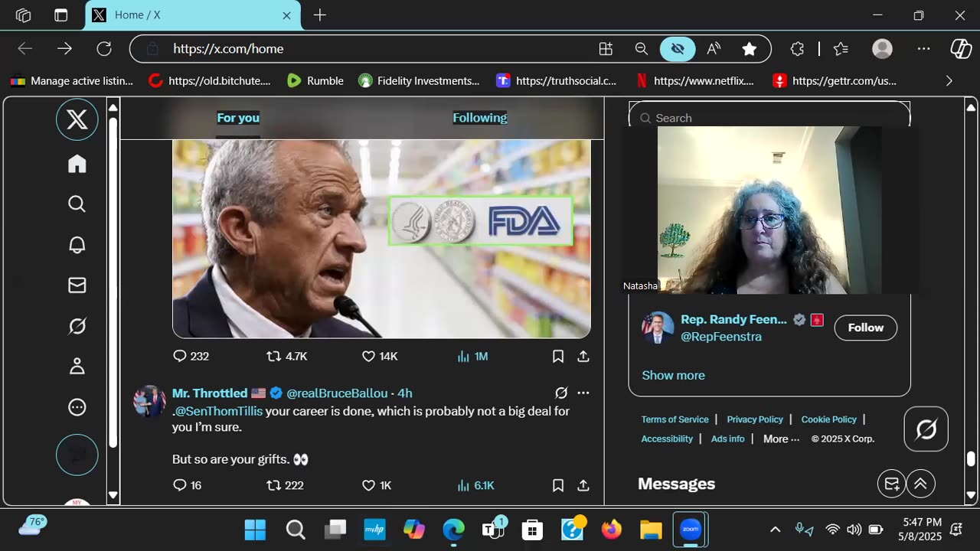Open the Cookie Policy link

point(829,419)
